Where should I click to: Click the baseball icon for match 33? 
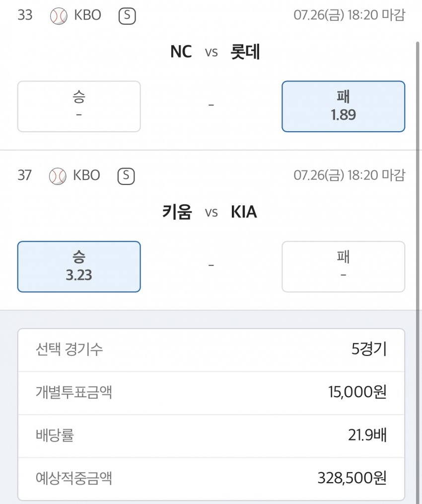click(x=58, y=16)
